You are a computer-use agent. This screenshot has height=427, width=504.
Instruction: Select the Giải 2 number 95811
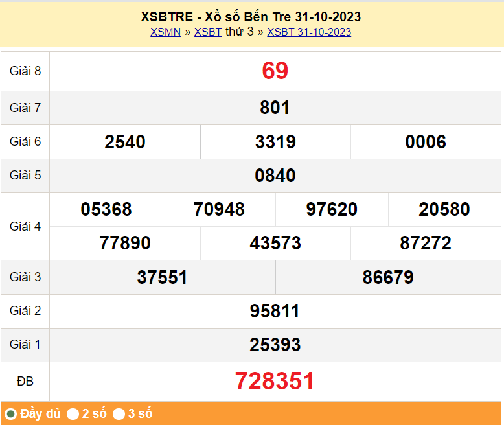coord(275,311)
